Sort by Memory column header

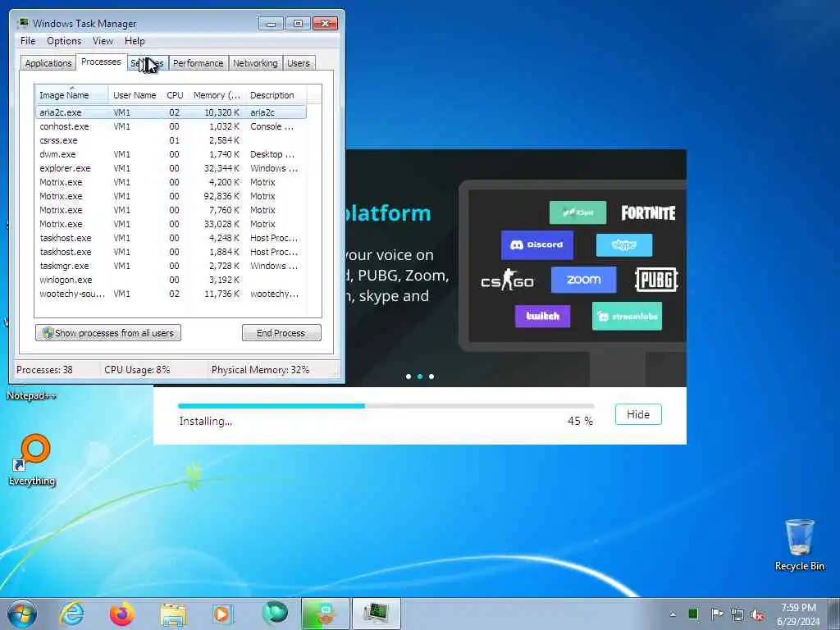point(217,95)
